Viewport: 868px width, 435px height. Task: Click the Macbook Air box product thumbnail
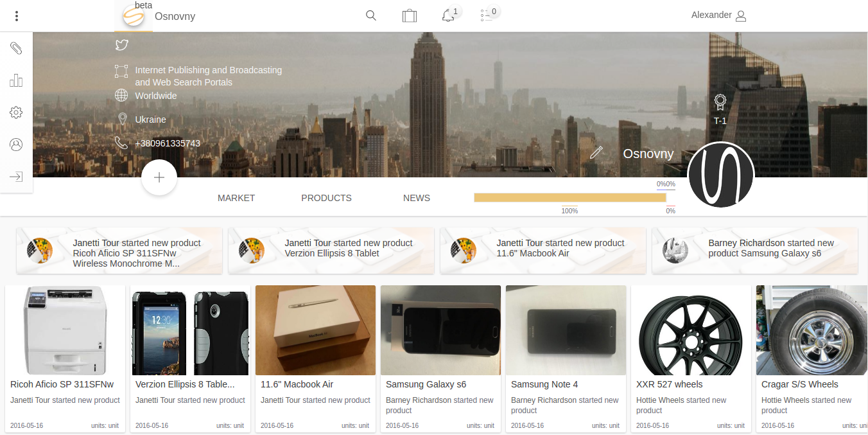click(315, 330)
